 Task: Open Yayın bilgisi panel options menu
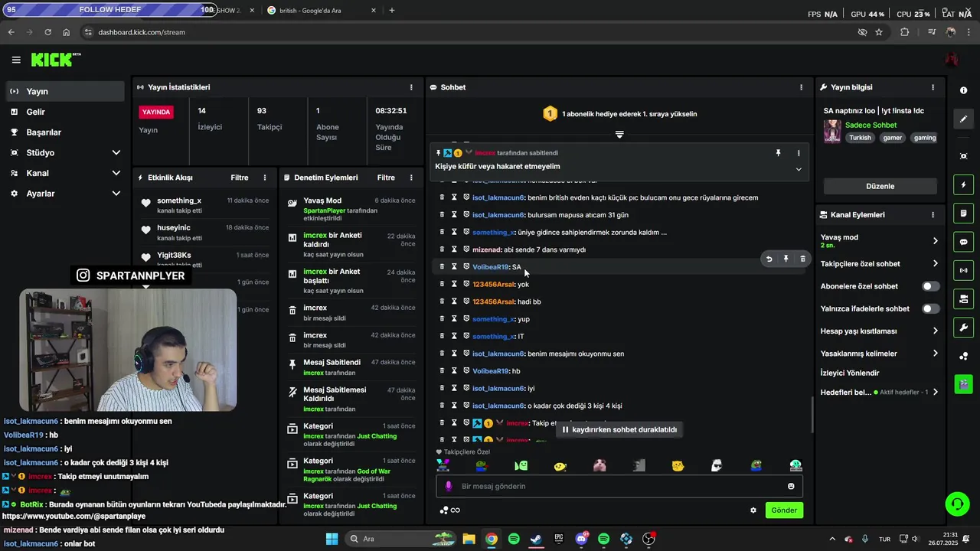933,87
